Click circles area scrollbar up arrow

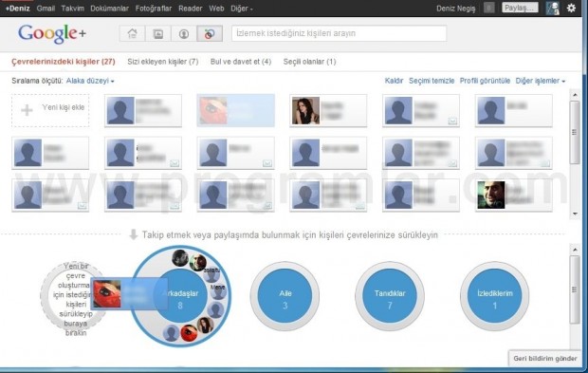tap(575, 250)
